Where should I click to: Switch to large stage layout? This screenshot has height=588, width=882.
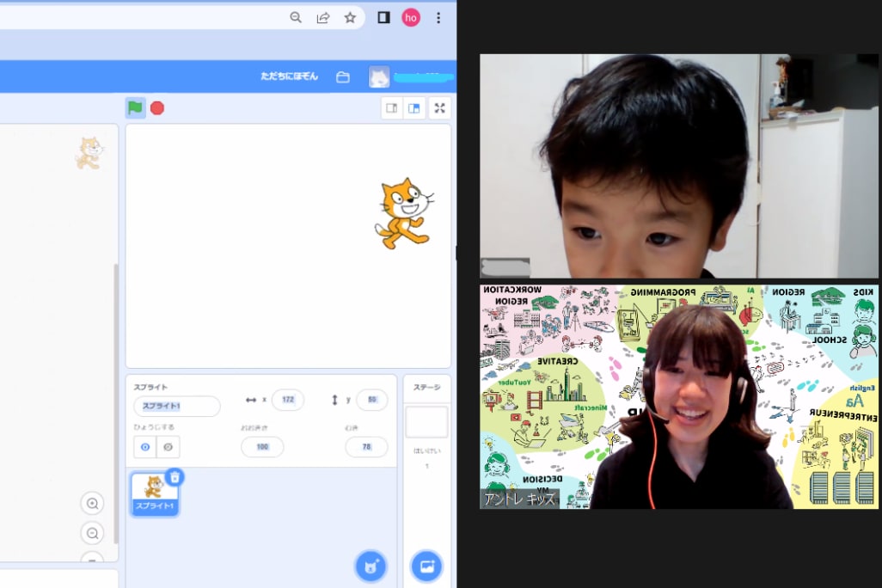[x=414, y=107]
